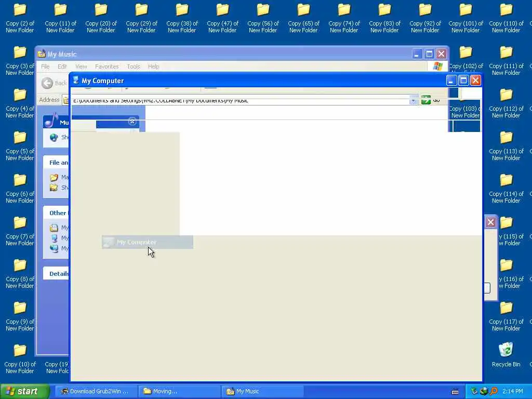
Task: Click the network globe tray icon
Action: tap(484, 391)
